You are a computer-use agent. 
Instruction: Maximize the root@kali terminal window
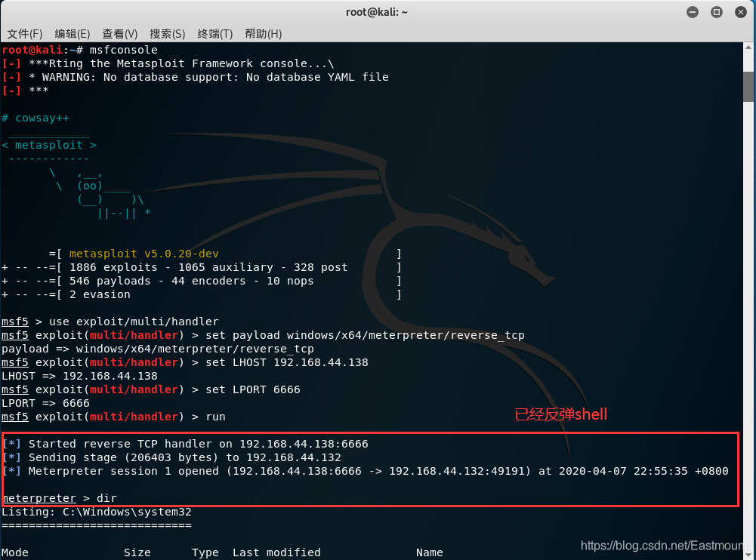coord(717,12)
